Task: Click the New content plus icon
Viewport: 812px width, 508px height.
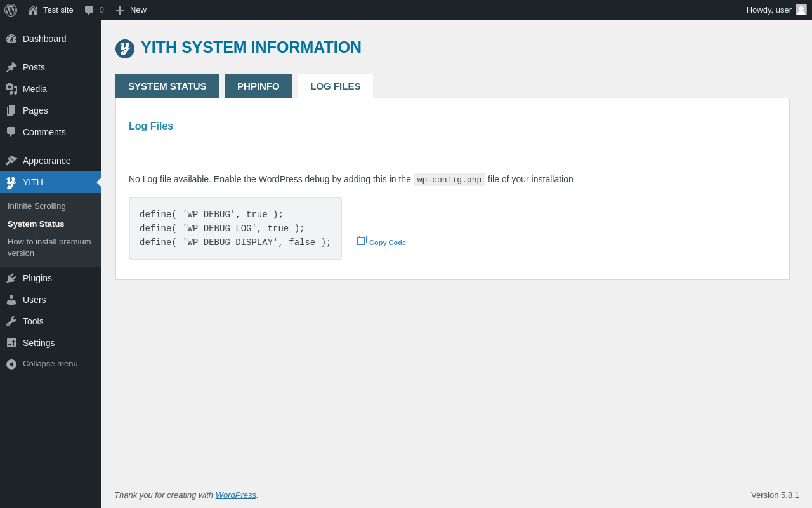Action: (120, 10)
